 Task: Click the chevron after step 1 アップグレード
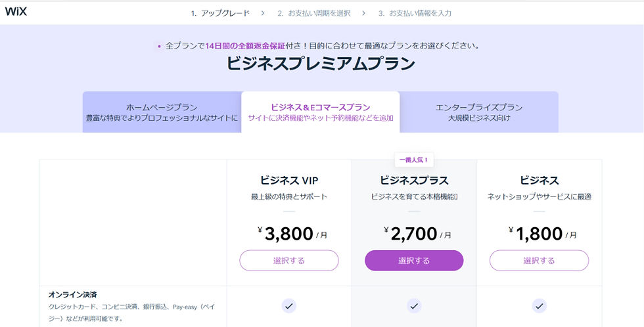pos(263,12)
